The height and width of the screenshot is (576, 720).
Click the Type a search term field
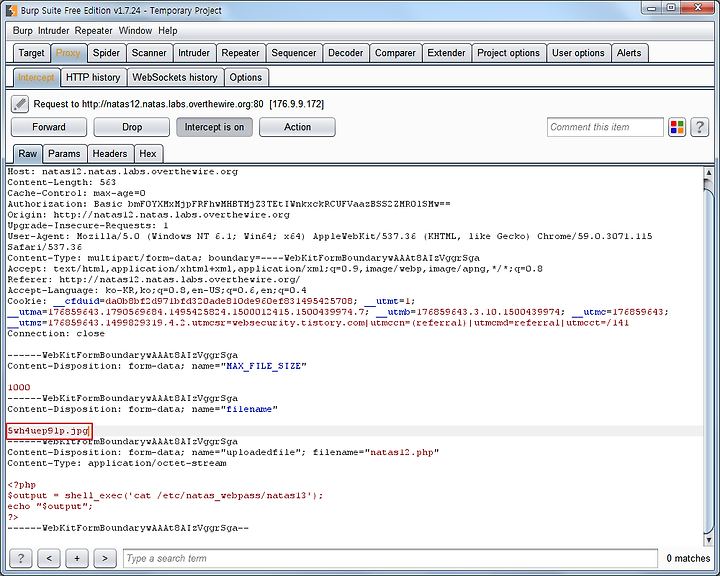[390, 558]
